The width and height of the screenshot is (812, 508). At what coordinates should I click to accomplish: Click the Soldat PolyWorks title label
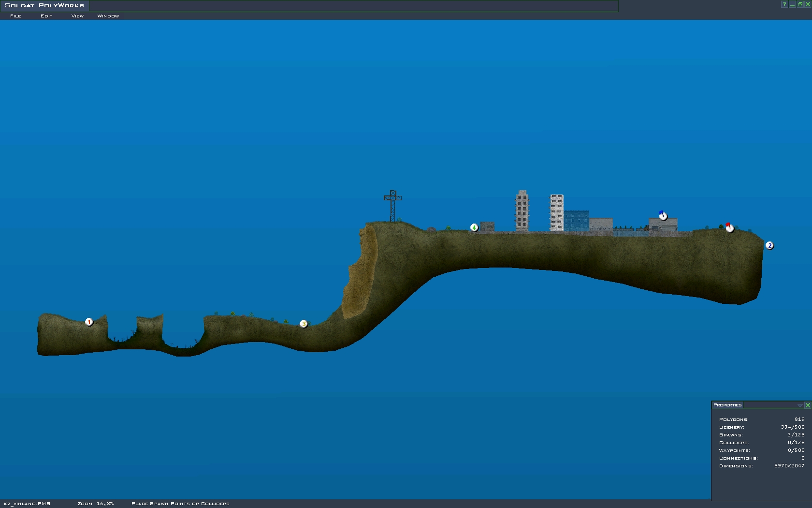44,5
